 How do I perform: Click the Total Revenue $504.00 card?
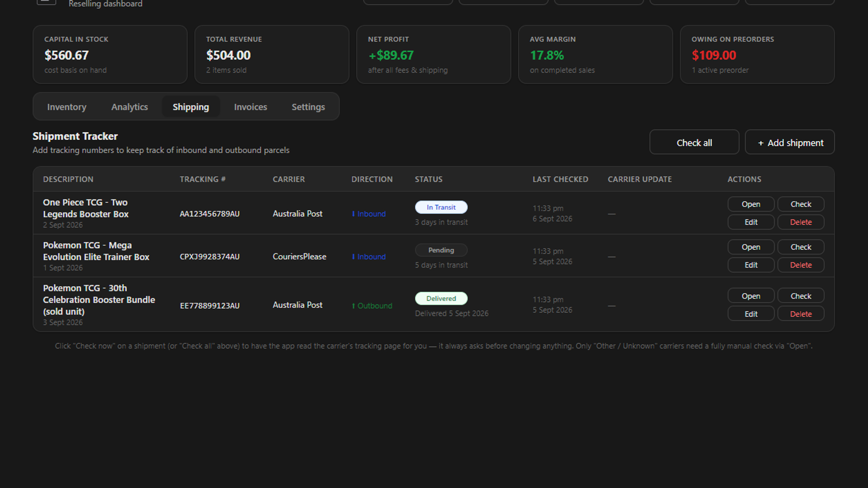pos(272,54)
